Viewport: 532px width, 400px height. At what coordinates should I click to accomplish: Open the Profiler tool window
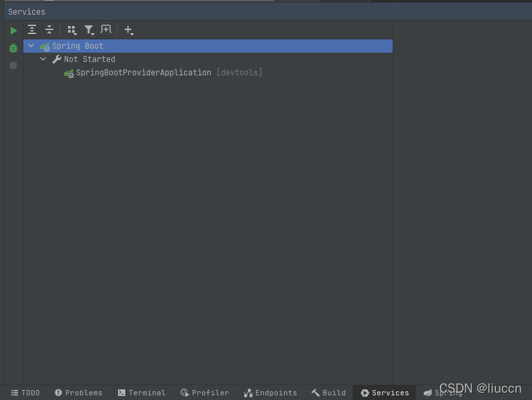tap(205, 393)
